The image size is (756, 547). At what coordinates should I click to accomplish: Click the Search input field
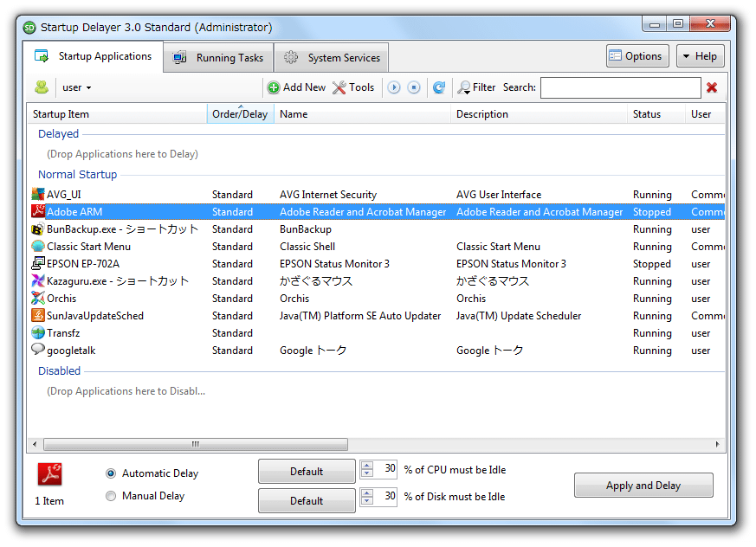tap(621, 87)
